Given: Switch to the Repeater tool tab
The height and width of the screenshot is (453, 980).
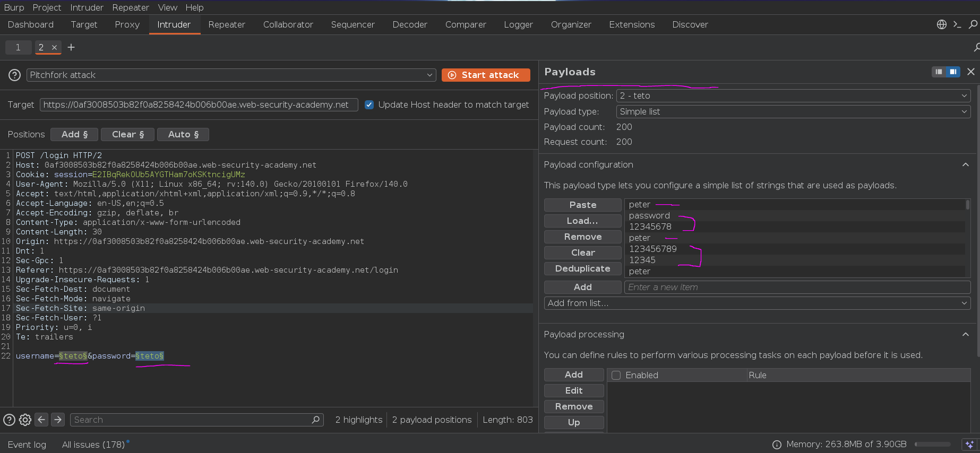Looking at the screenshot, I should pos(227,24).
